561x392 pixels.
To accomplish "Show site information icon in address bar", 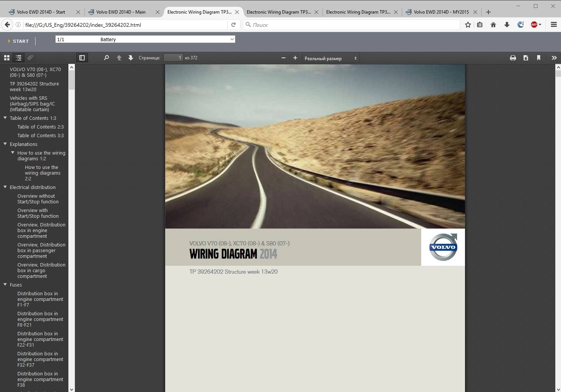I will click(18, 25).
